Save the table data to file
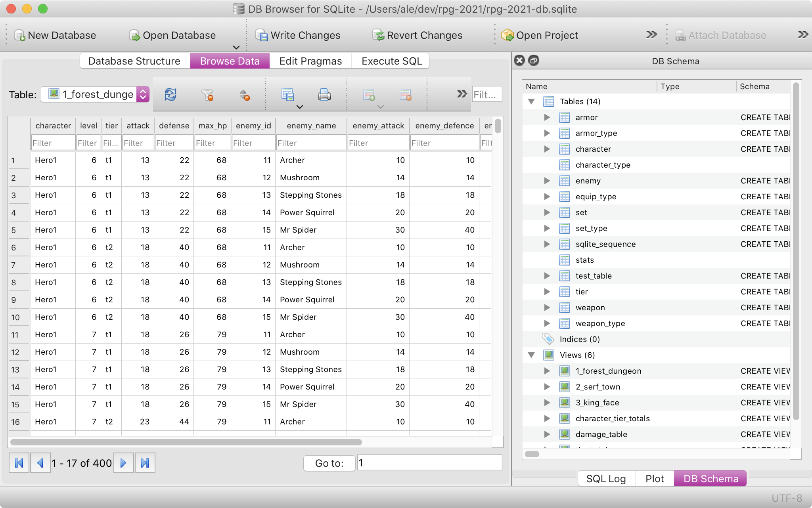Image resolution: width=812 pixels, height=508 pixels. pos(287,94)
